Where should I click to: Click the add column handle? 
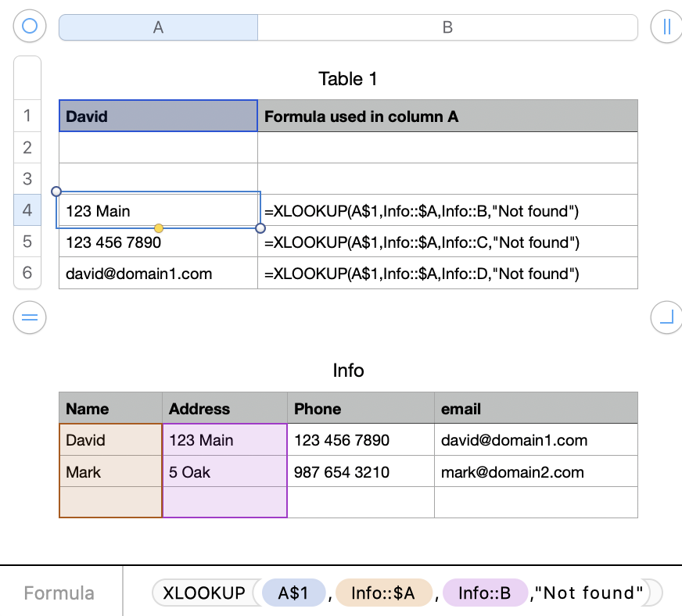[x=666, y=27]
